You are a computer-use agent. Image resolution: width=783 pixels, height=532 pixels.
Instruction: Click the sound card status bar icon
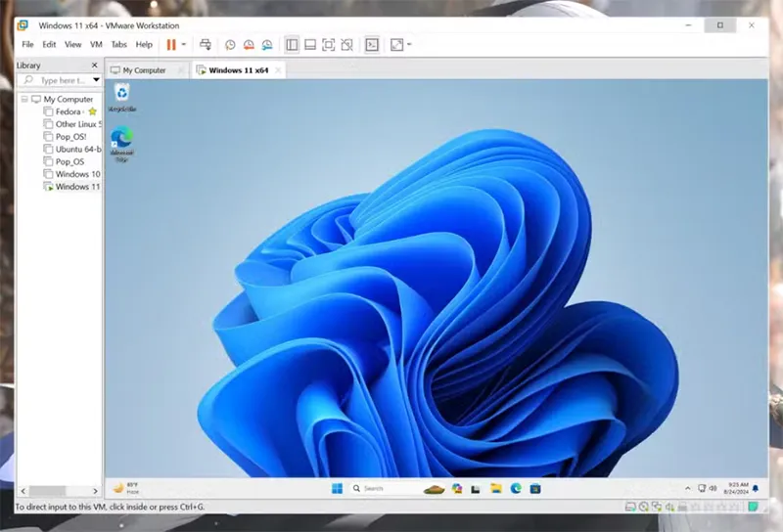coord(669,507)
